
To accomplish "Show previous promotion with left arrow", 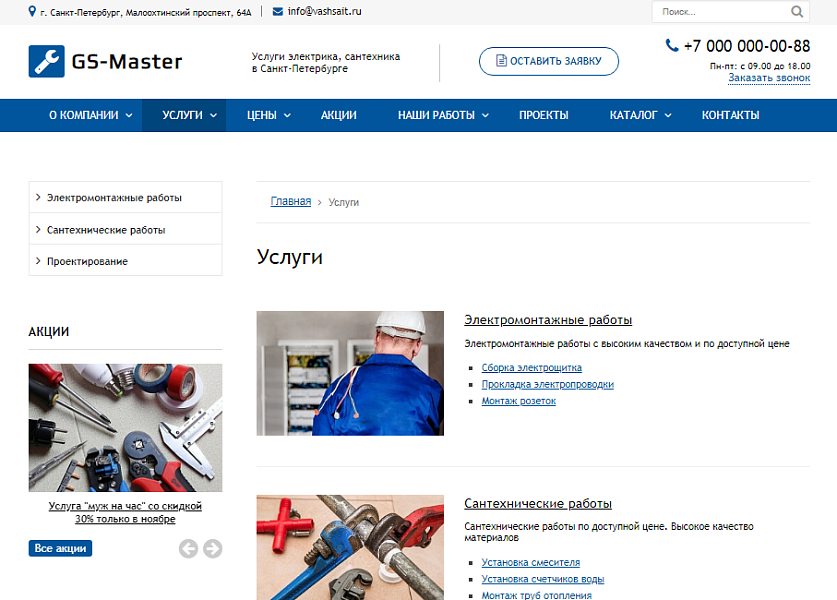I will [188, 548].
